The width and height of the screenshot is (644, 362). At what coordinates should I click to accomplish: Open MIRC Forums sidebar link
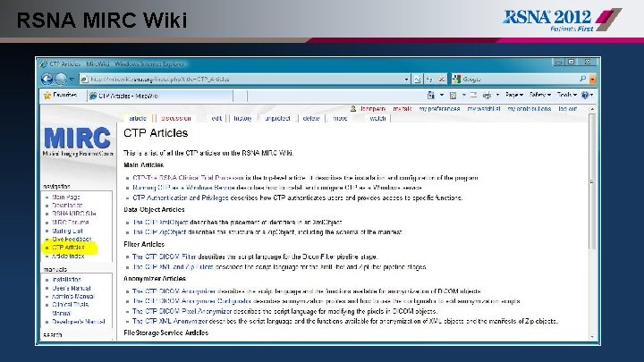[x=71, y=222]
